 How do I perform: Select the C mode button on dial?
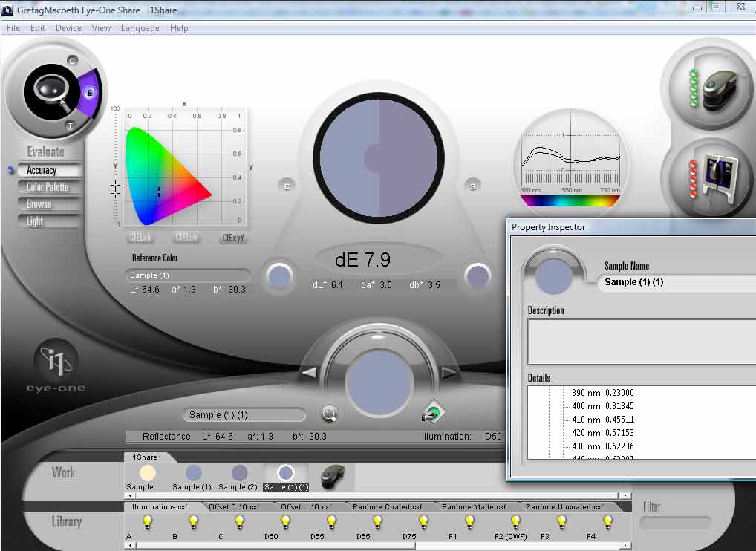(72, 61)
